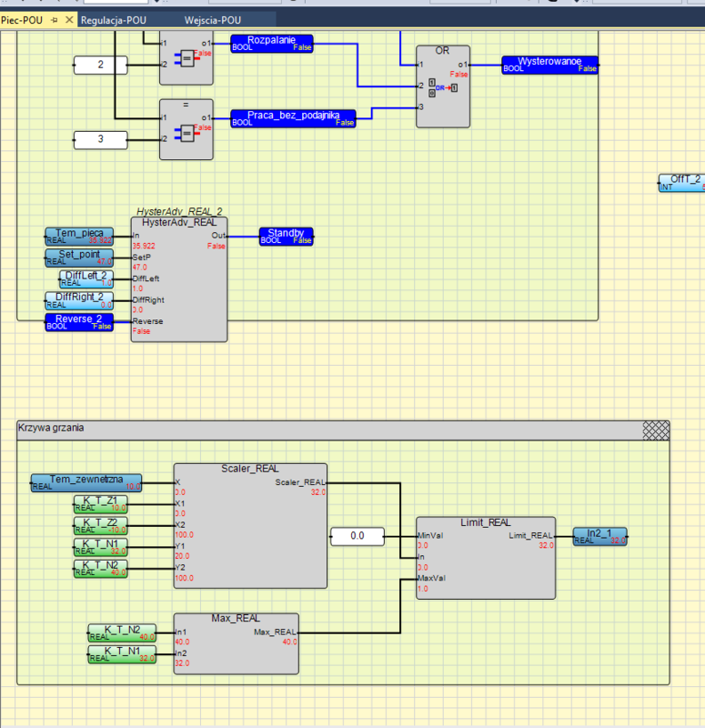705x728 pixels.
Task: Select the HysterAdv_REAL function block
Action: click(178, 278)
